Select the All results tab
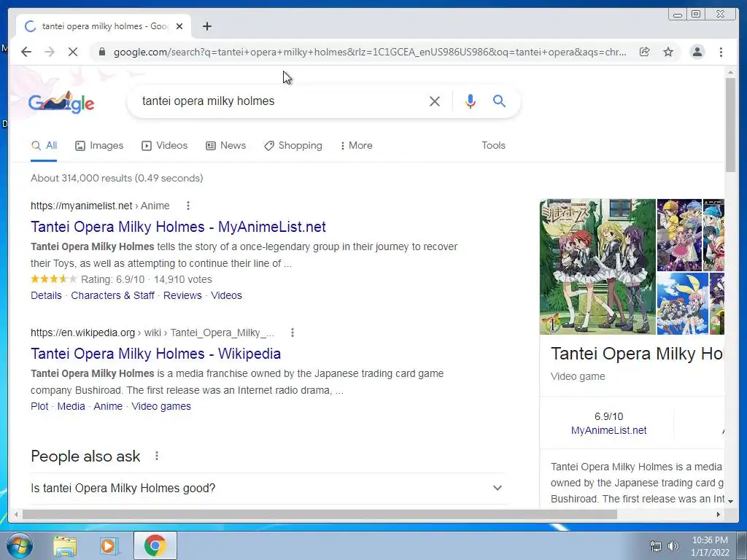Image resolution: width=747 pixels, height=560 pixels. 44,146
